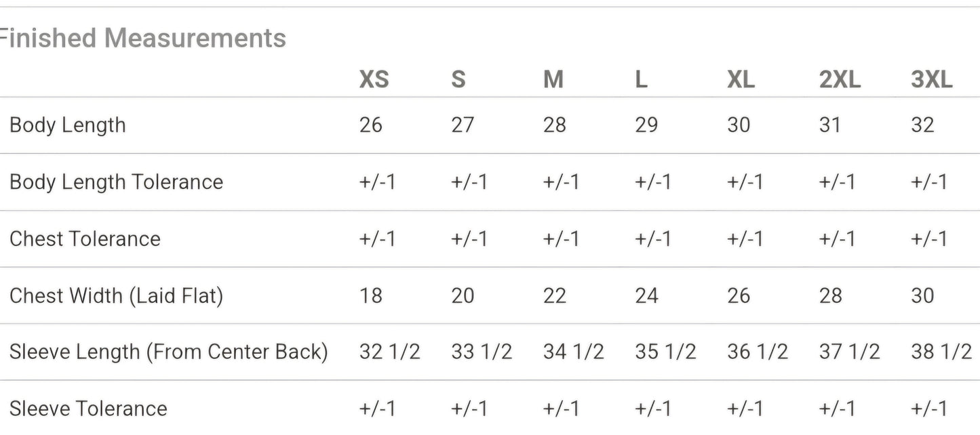Select the 2XL column header

(x=840, y=80)
